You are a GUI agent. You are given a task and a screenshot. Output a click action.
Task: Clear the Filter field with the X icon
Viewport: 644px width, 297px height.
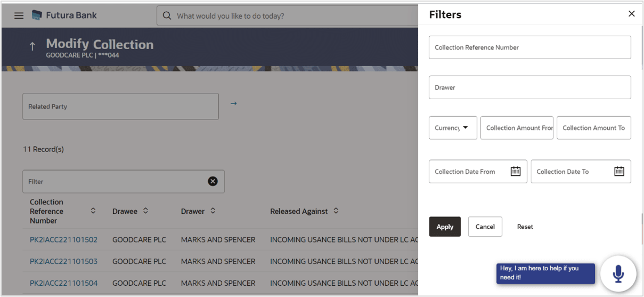click(x=213, y=181)
